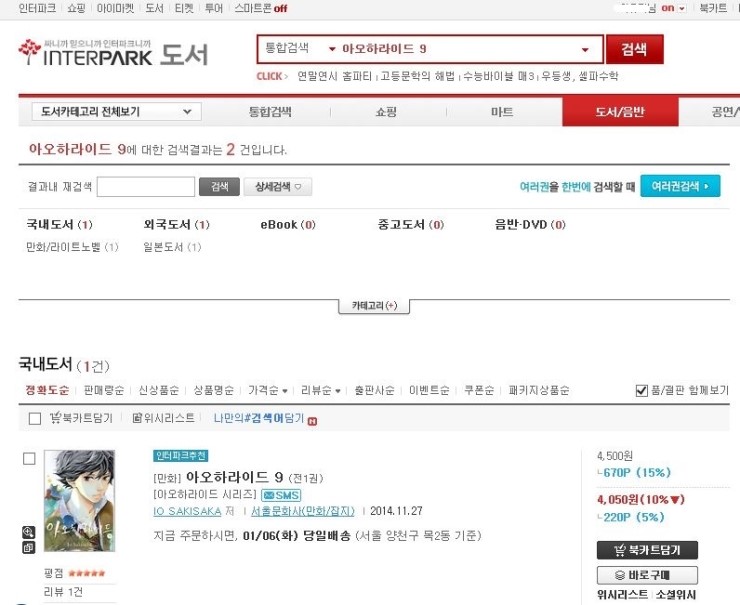Image resolution: width=740 pixels, height=605 pixels.
Task: Sort results by 판매량순
Action: pyautogui.click(x=104, y=390)
